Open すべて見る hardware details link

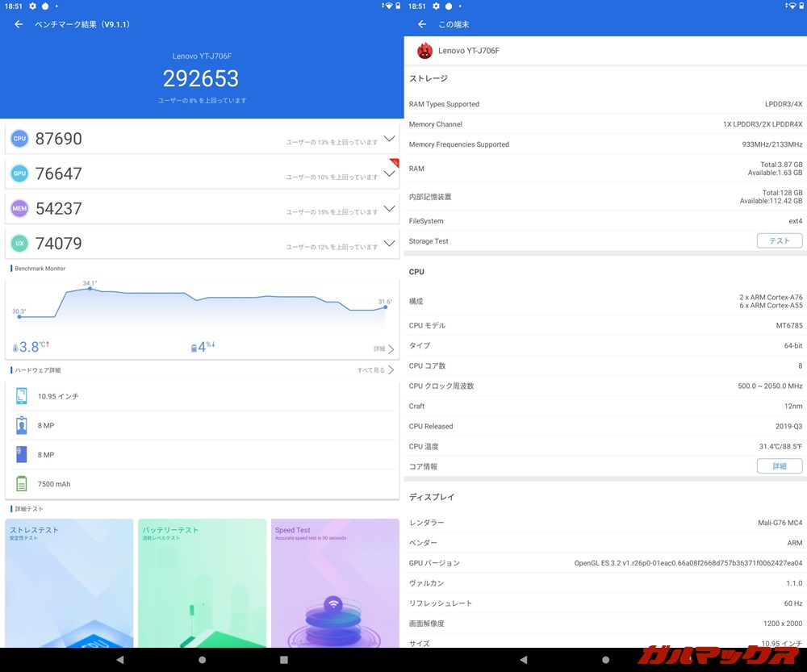pyautogui.click(x=375, y=370)
